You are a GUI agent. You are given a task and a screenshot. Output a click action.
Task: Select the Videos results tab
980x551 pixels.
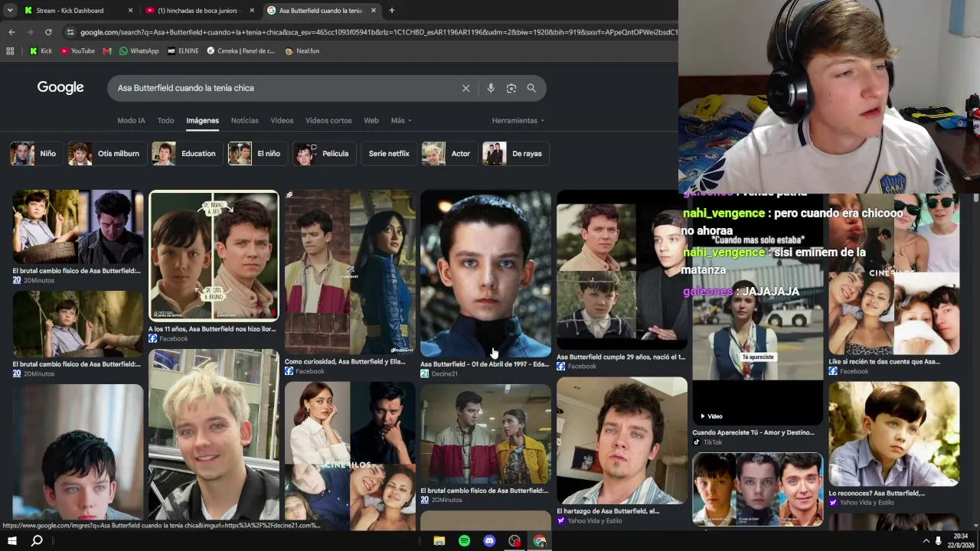click(x=282, y=121)
